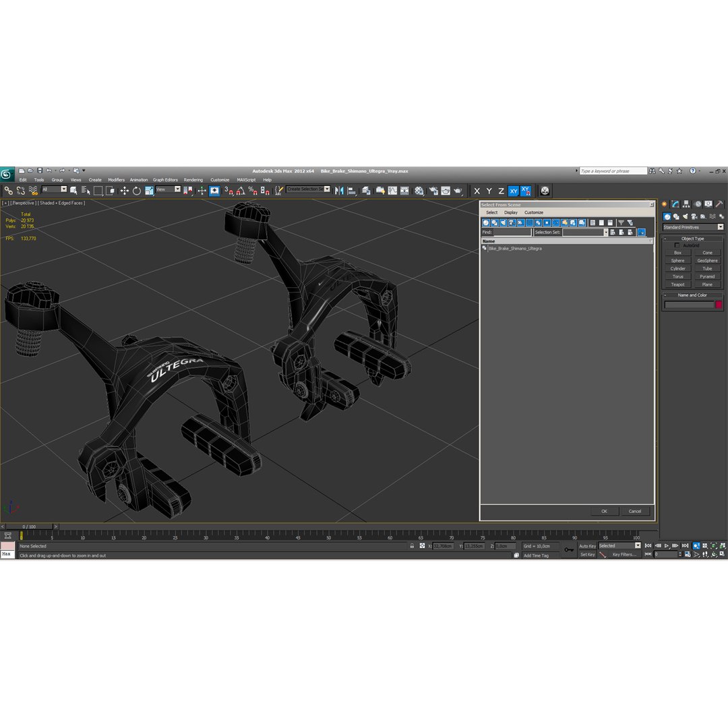
Task: Jump to the start frame of the animation
Action: point(648,546)
